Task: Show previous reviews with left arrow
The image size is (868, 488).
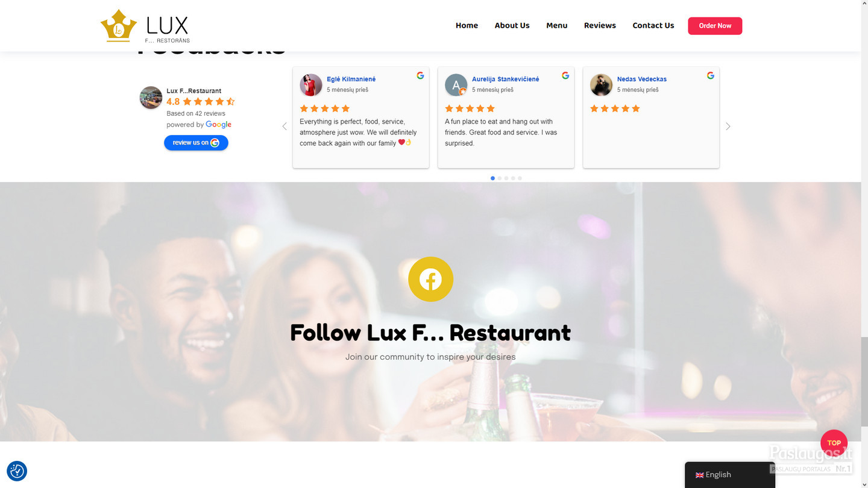Action: (285, 127)
